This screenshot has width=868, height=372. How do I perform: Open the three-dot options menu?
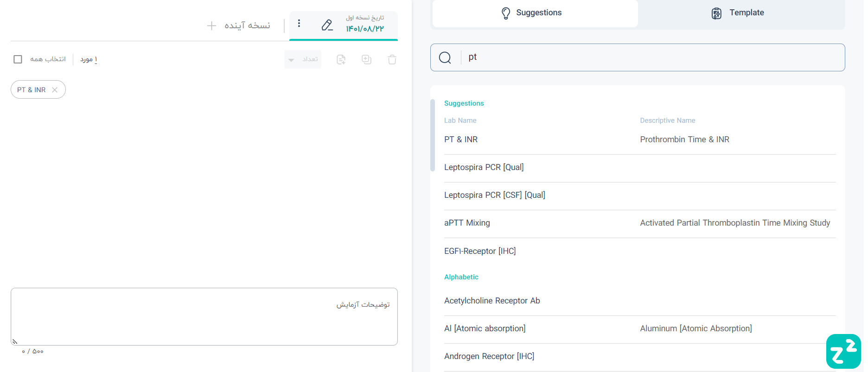299,23
